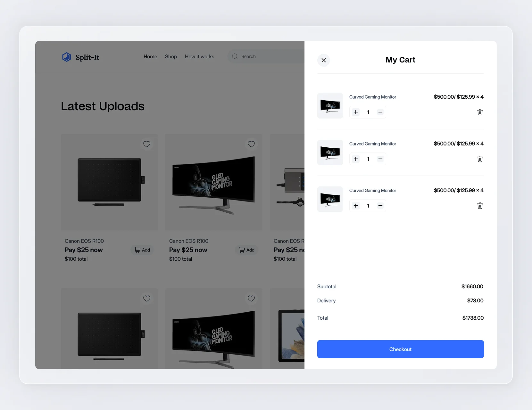Add the top-row drawing tablet to cart
This screenshot has width=532, height=410.
point(142,250)
